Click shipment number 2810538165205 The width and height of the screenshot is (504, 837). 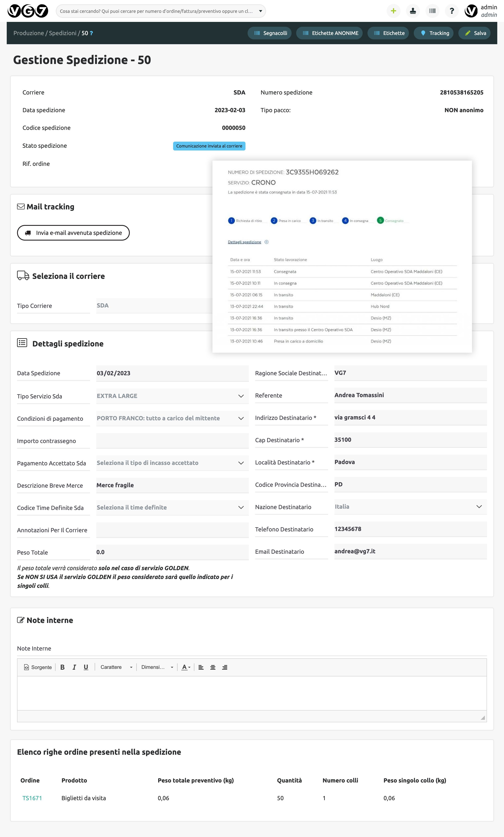point(462,92)
